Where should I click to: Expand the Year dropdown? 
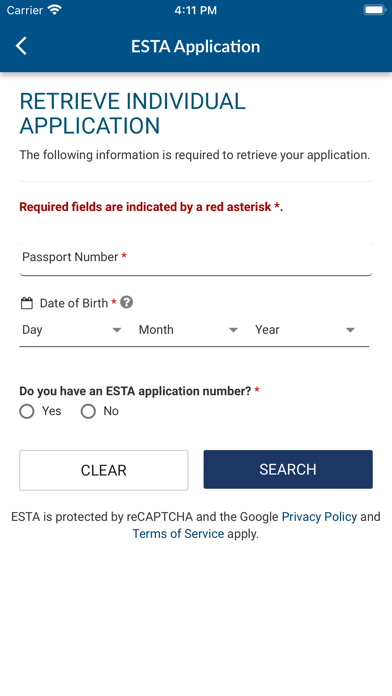coord(305,330)
